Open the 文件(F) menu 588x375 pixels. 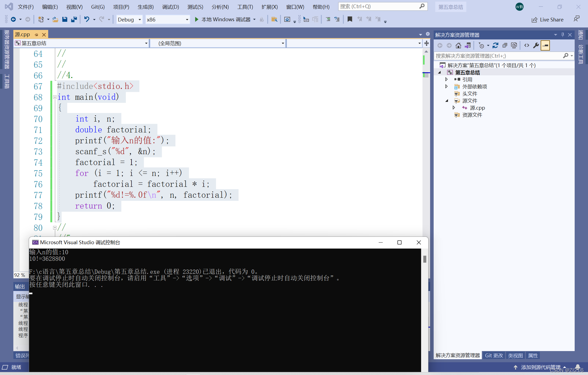pyautogui.click(x=26, y=7)
